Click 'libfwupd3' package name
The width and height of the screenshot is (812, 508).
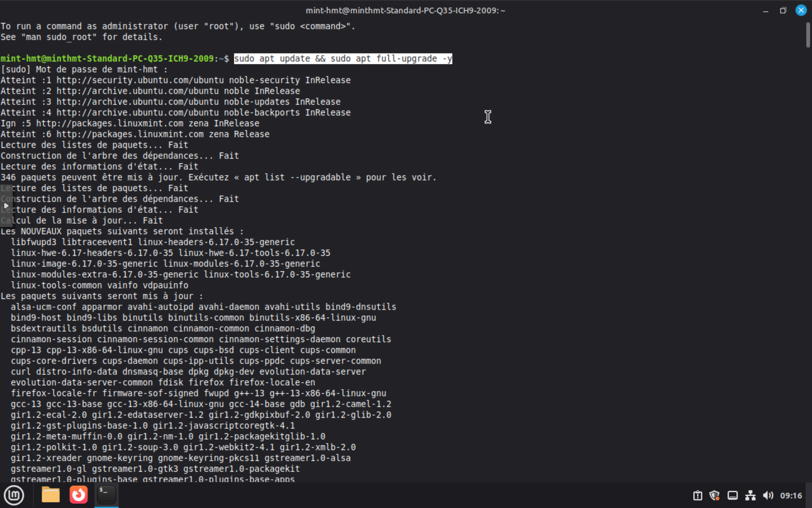coord(33,242)
